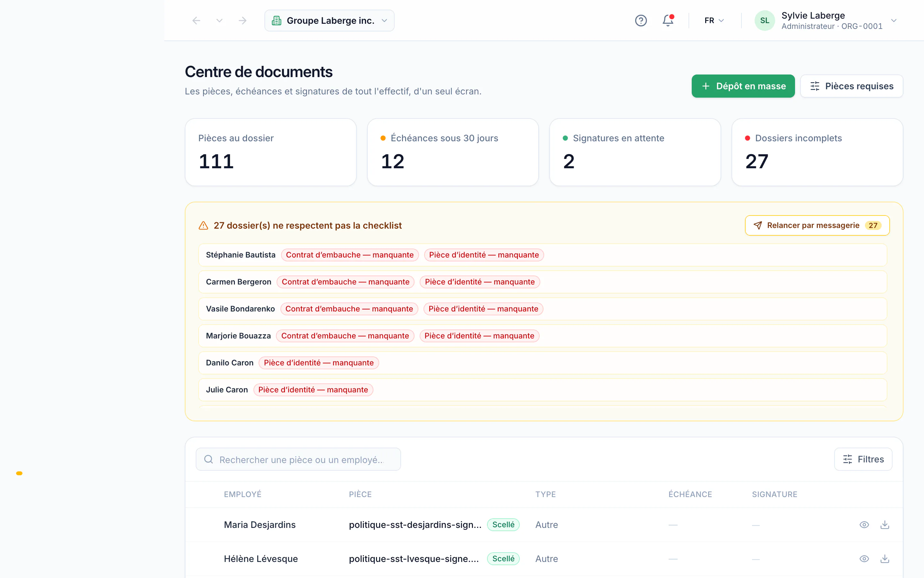This screenshot has height=578, width=924.
Task: Click Marjorie Bouazza's Pièce d'identité manquante tag
Action: (x=479, y=336)
